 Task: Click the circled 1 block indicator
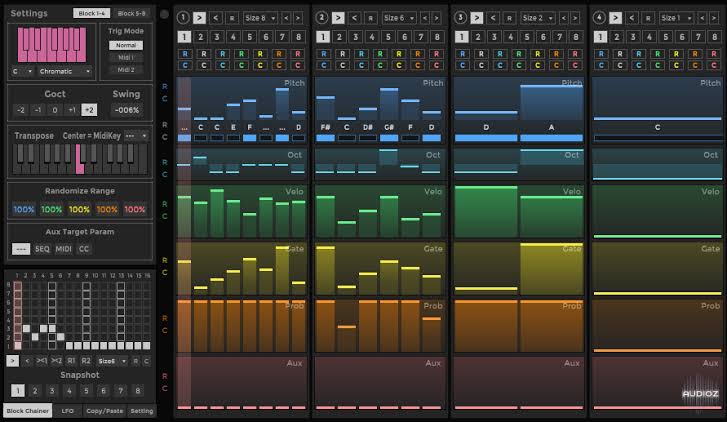(183, 18)
